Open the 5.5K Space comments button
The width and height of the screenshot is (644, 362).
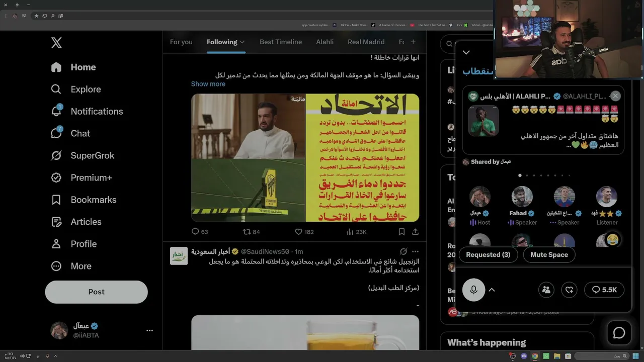604,290
